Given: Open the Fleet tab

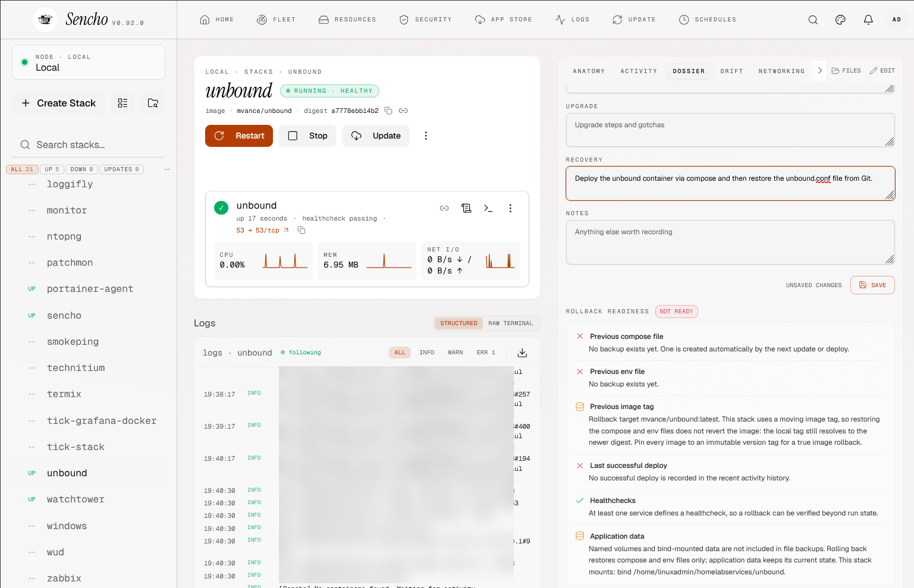Looking at the screenshot, I should pyautogui.click(x=276, y=20).
